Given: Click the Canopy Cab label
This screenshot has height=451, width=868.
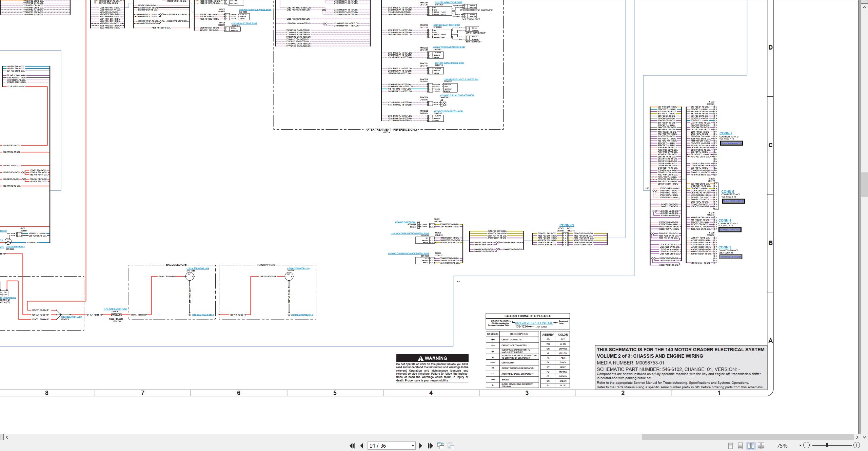Looking at the screenshot, I should click(x=266, y=265).
